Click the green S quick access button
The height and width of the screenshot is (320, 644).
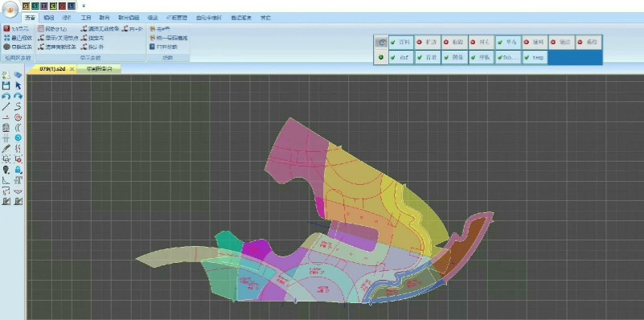[x=35, y=6]
